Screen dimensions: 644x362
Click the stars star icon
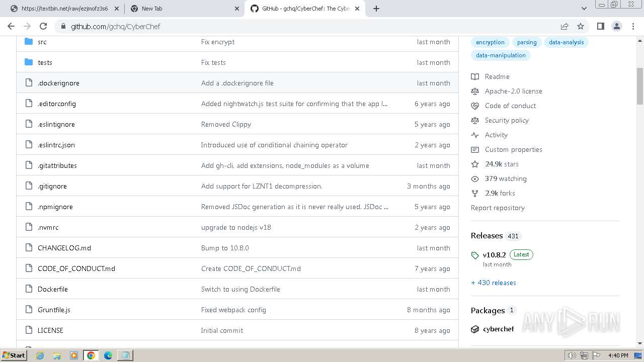pyautogui.click(x=475, y=164)
